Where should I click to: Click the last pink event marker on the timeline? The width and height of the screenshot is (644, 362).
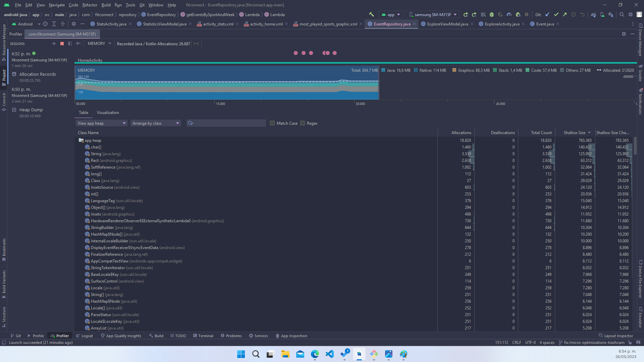(334, 53)
